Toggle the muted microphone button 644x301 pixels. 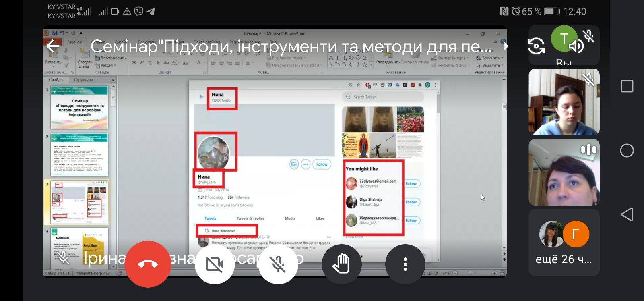point(278,264)
